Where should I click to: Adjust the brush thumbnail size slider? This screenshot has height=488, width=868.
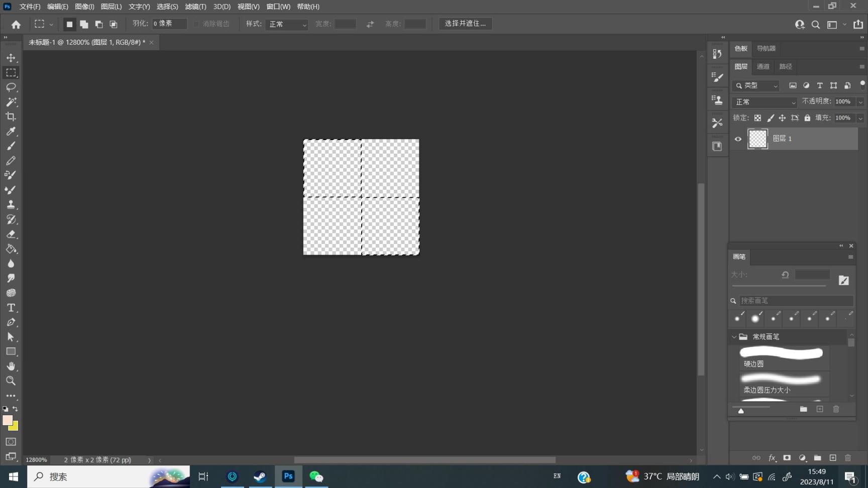(741, 410)
